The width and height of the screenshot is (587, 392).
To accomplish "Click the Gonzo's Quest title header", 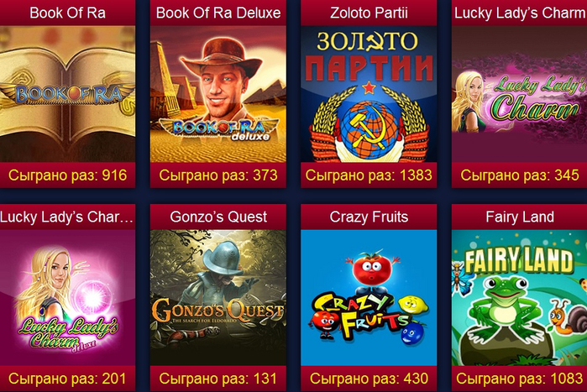I will tap(218, 217).
